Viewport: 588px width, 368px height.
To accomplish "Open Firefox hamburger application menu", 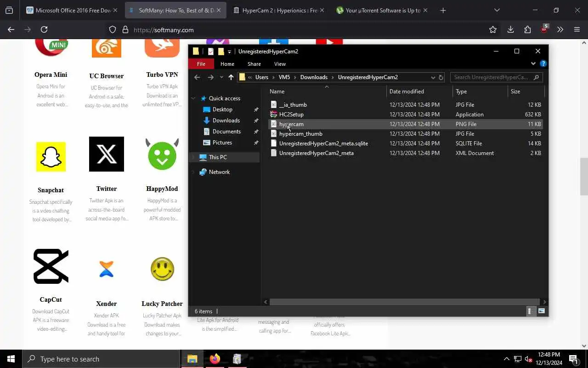I will click(x=577, y=29).
